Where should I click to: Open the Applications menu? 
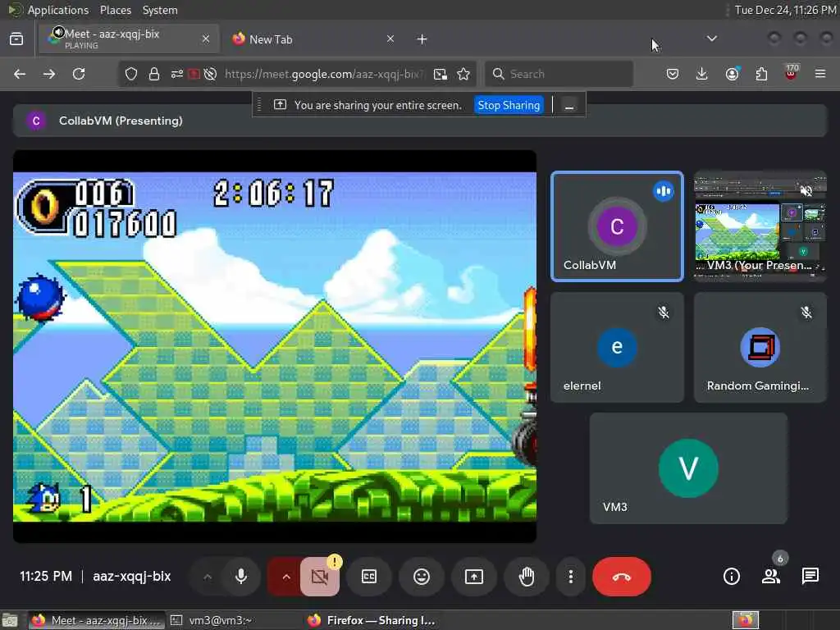(x=58, y=10)
